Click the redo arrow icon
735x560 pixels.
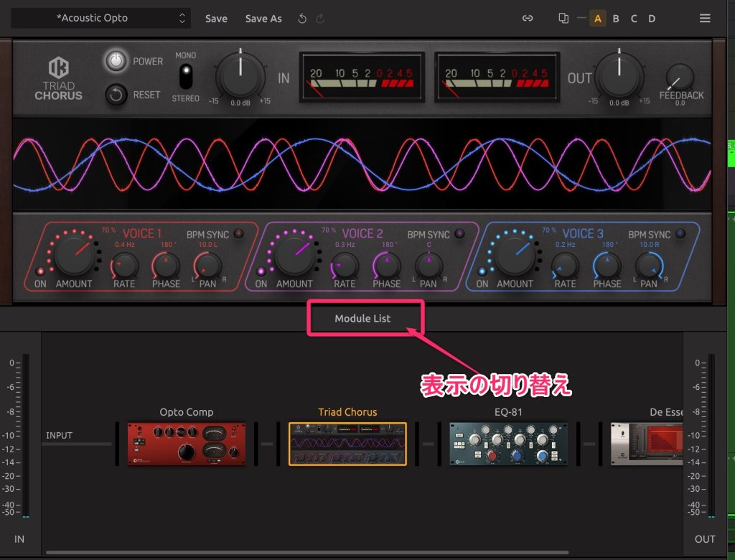click(320, 19)
